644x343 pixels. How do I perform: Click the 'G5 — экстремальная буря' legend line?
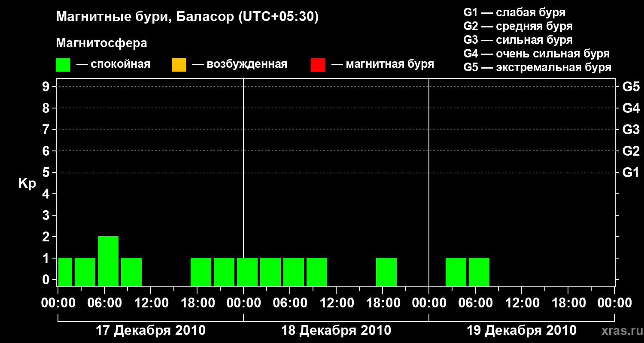coord(538,67)
